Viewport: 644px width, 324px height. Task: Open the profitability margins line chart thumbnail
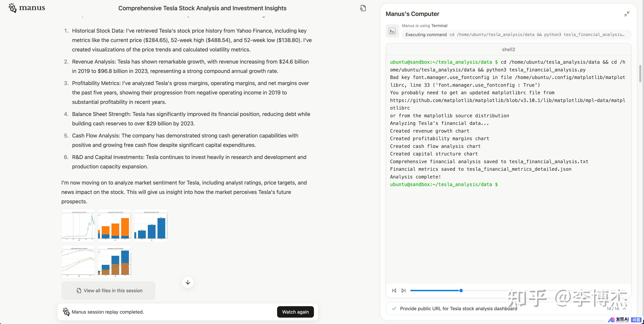[78, 262]
